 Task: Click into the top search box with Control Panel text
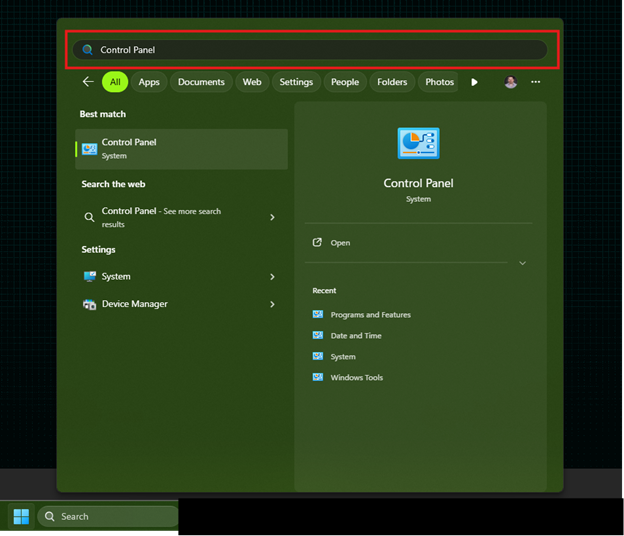coord(310,50)
